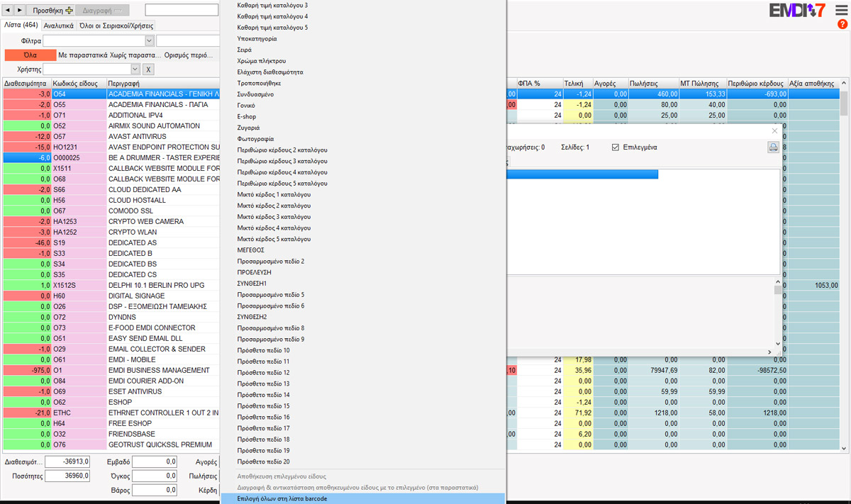Select the Τροποποιήθηκε menu item
The image size is (851, 504).
click(x=362, y=83)
